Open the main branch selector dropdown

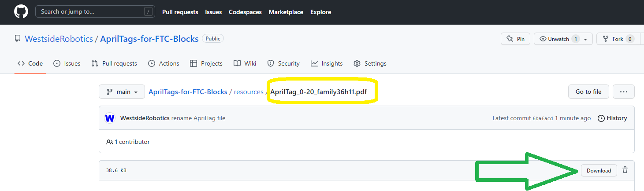point(122,92)
